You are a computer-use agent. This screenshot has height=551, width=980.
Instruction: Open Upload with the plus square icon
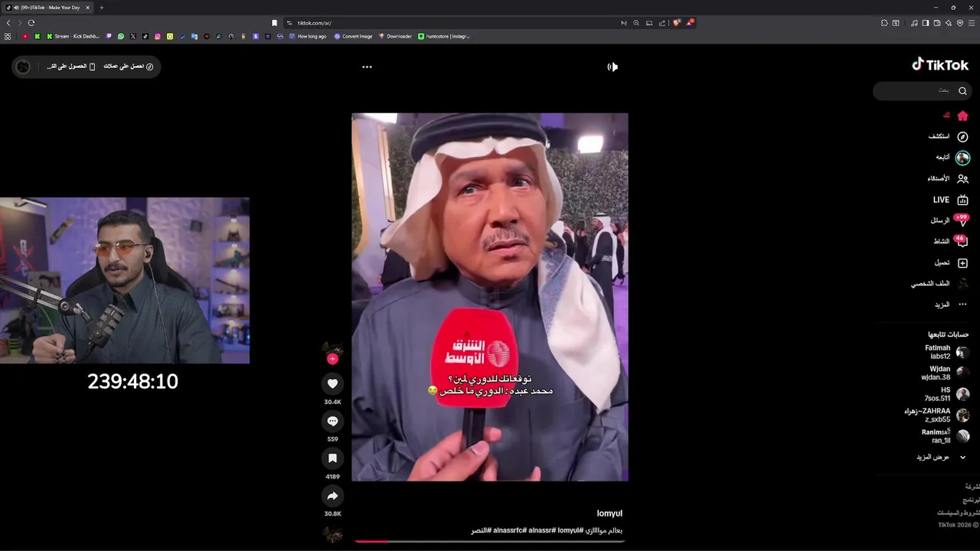tap(962, 262)
